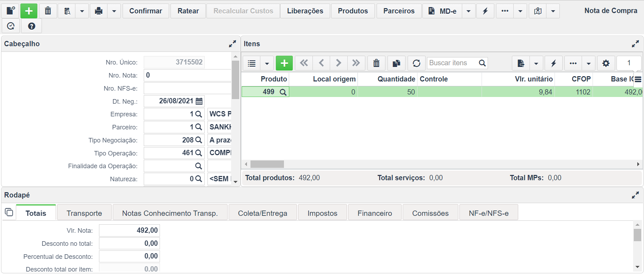Expand the MD-e dropdown arrow

coord(469,11)
